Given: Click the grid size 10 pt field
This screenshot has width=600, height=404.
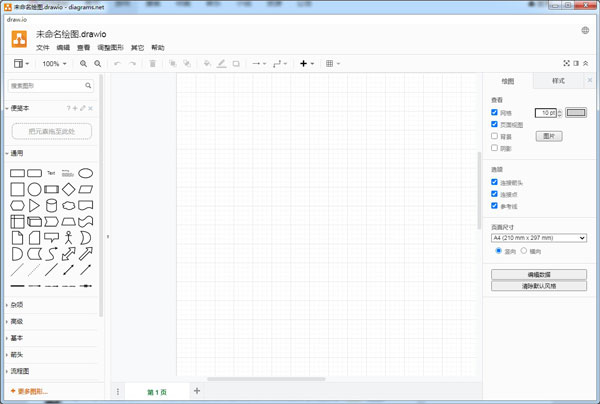Looking at the screenshot, I should click(x=546, y=113).
